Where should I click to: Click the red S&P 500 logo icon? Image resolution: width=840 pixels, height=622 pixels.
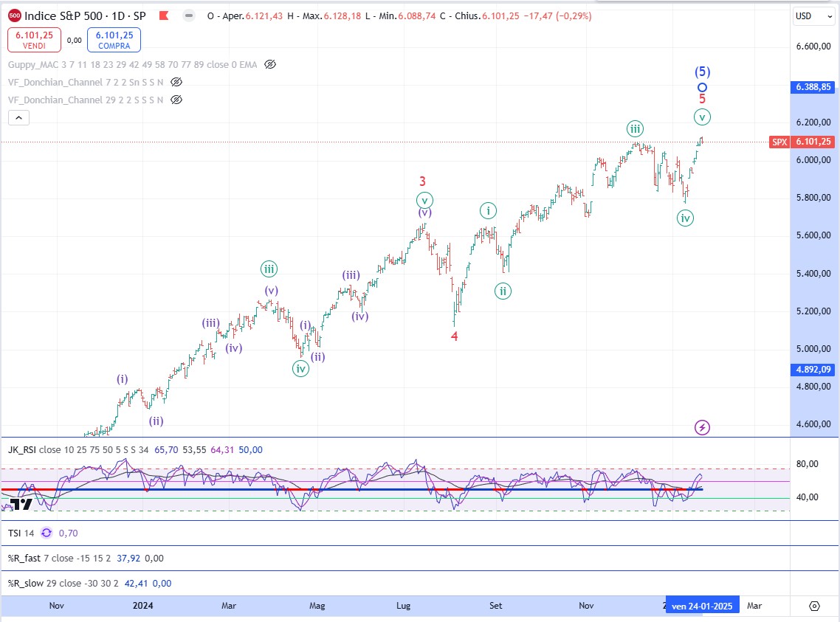pos(15,15)
